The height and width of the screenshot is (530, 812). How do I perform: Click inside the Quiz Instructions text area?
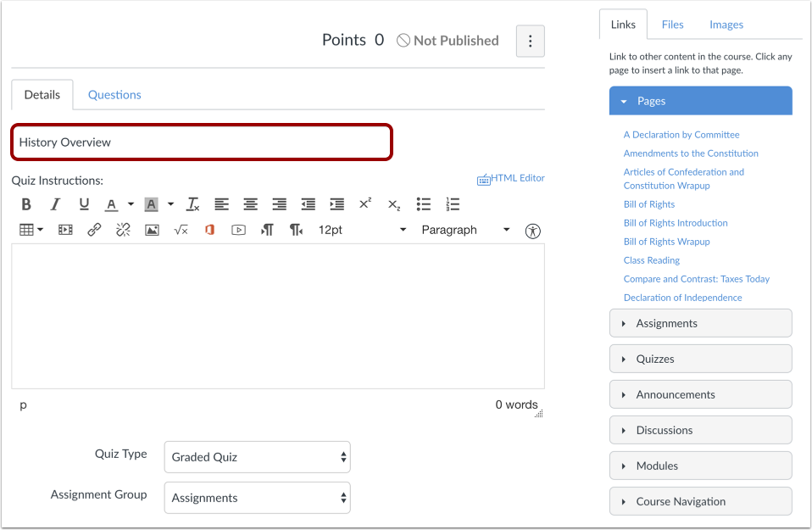(x=278, y=316)
